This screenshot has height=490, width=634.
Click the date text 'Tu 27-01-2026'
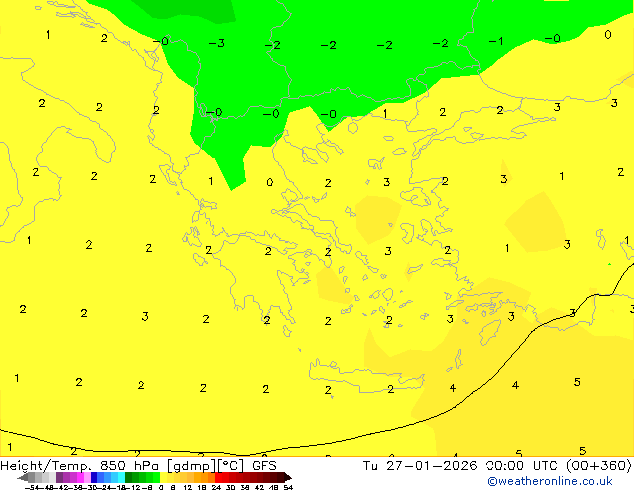tap(420, 466)
